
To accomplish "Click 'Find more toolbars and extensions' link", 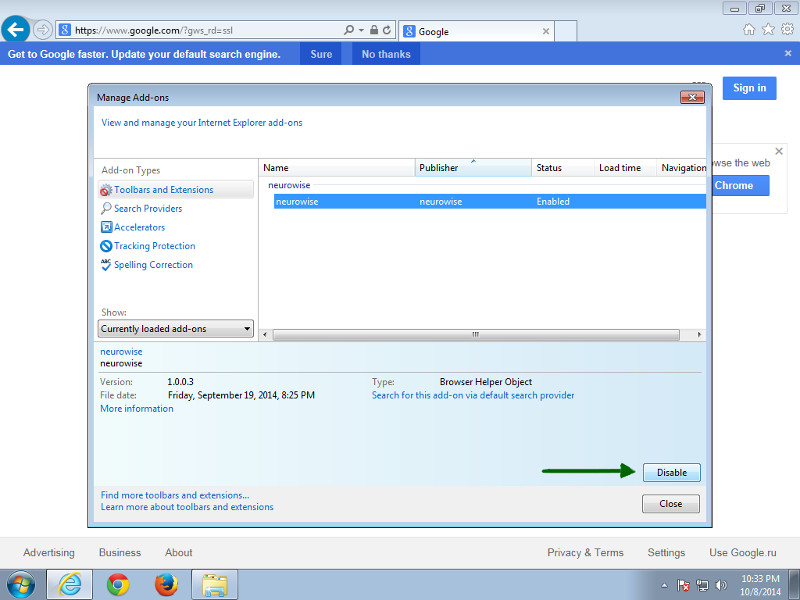I will tap(175, 495).
